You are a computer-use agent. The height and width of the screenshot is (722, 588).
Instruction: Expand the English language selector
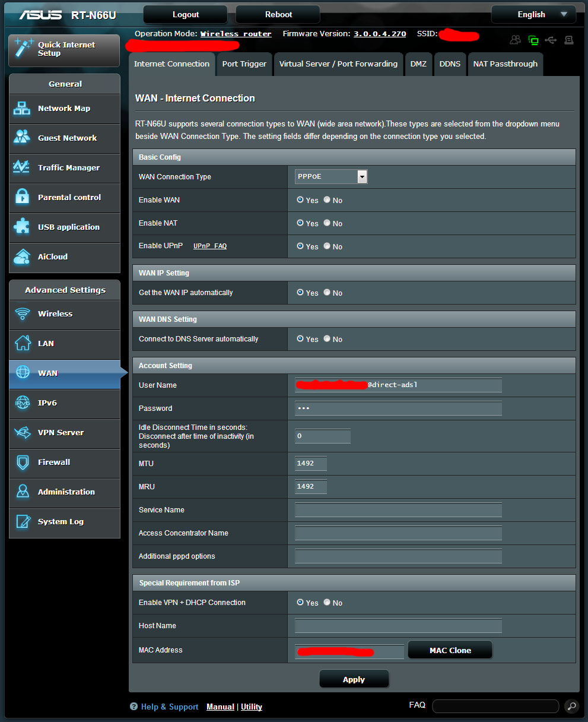click(x=533, y=14)
